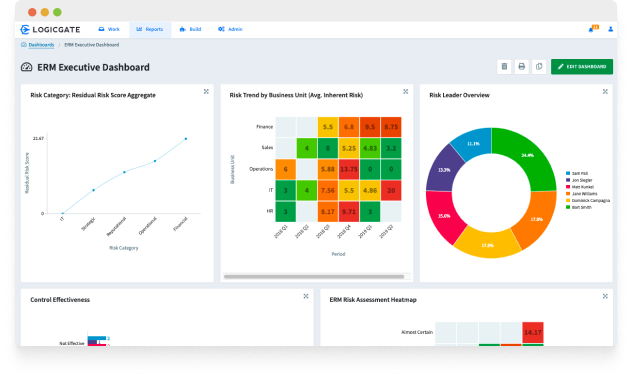This screenshot has height=379, width=632.
Task: Click the 24.4% green donut segment
Action: (528, 155)
